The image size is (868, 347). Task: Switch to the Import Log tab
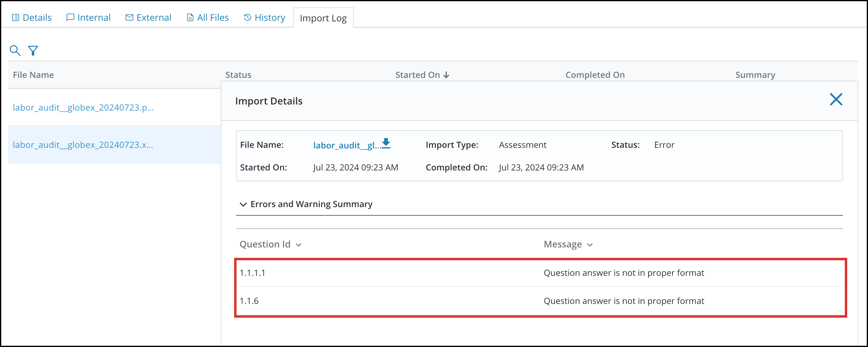coord(323,18)
